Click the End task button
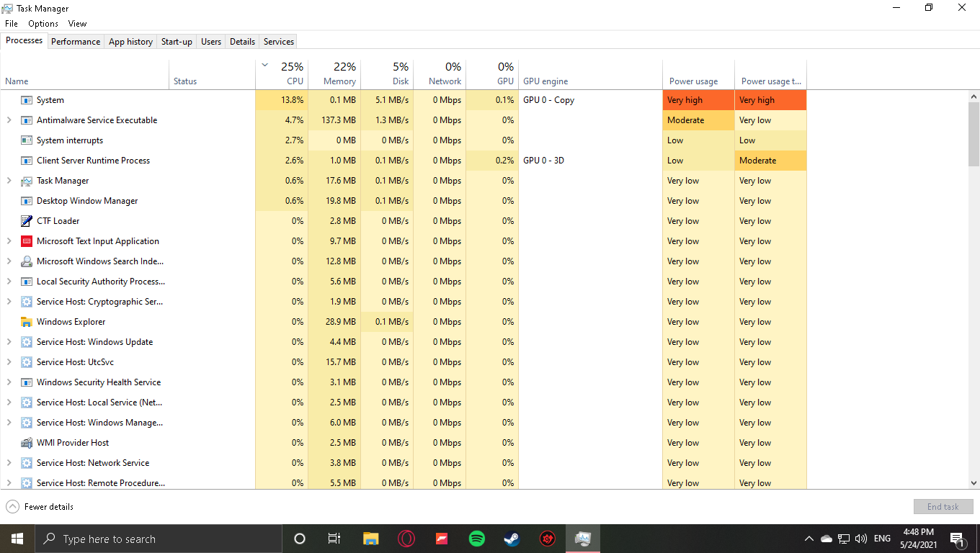The height and width of the screenshot is (553, 980). point(943,507)
